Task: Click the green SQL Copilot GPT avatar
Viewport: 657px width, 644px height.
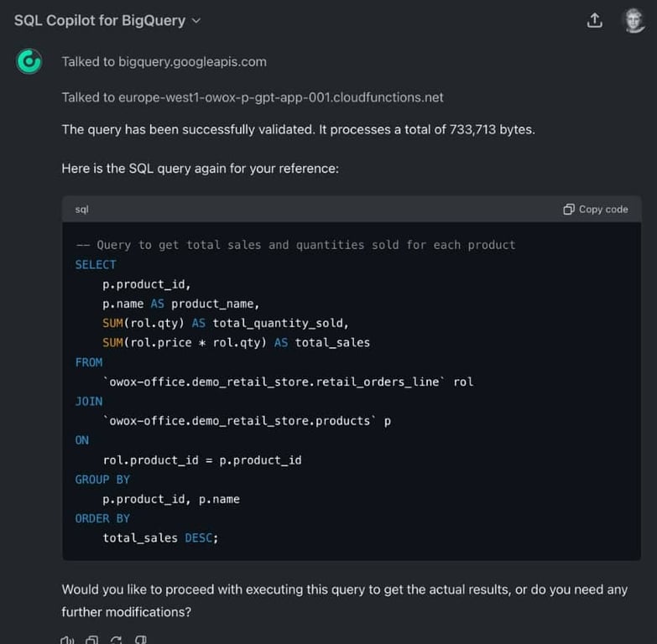Action: point(29,61)
